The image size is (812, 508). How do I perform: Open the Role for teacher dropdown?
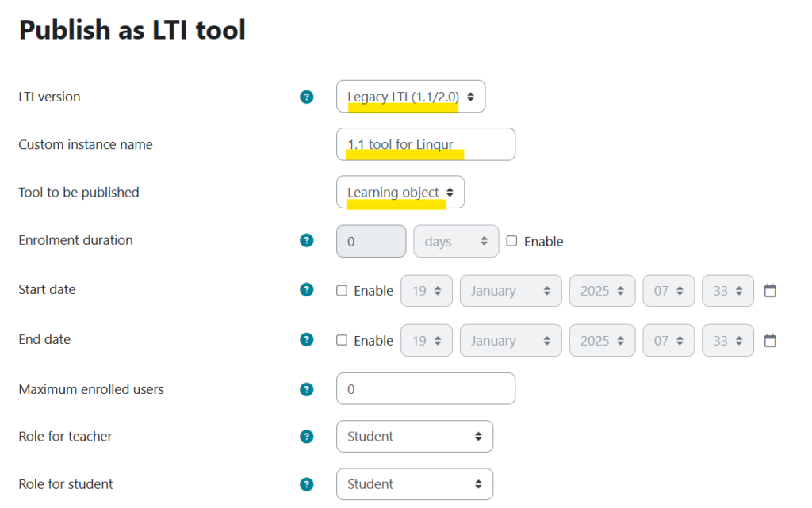coord(414,437)
